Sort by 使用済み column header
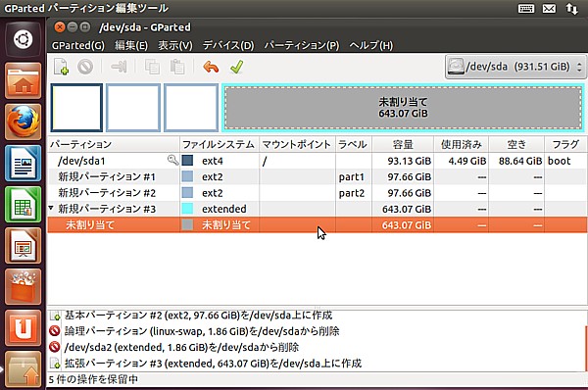Screen dimensions: 588x390 click(462, 144)
